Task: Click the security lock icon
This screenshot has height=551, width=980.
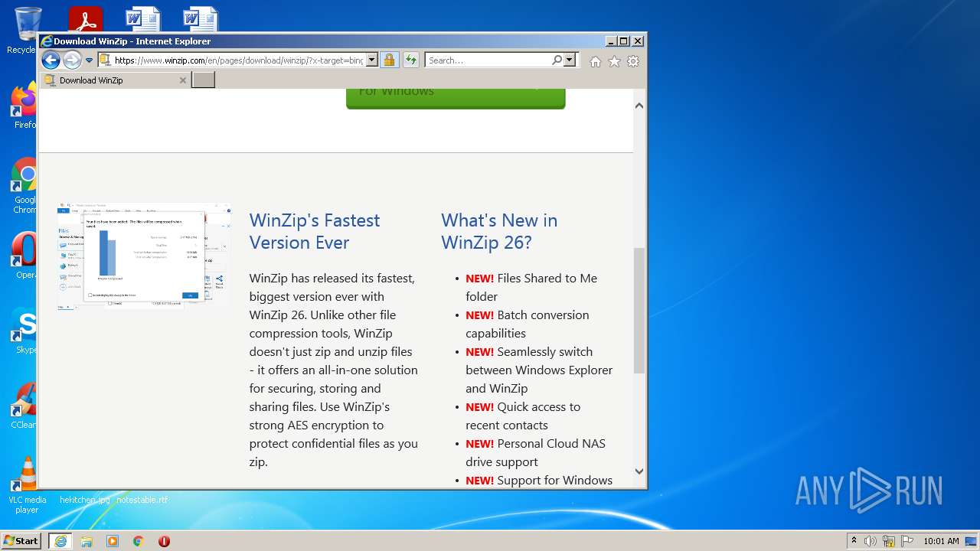Action: (389, 60)
